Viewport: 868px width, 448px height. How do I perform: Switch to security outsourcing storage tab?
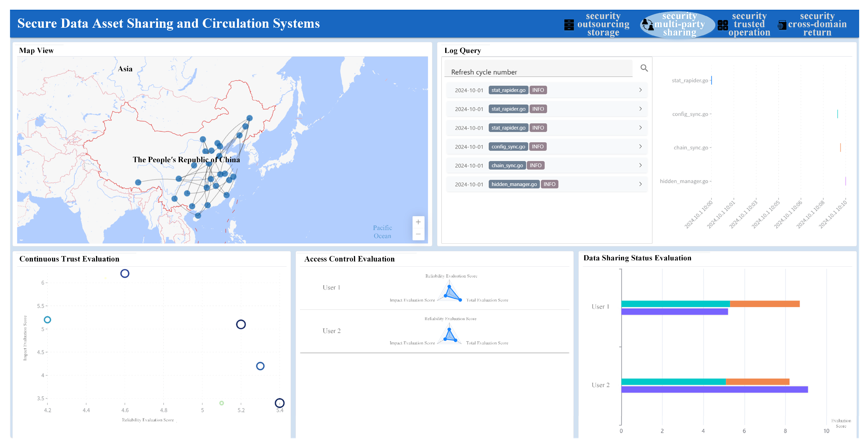(x=603, y=24)
